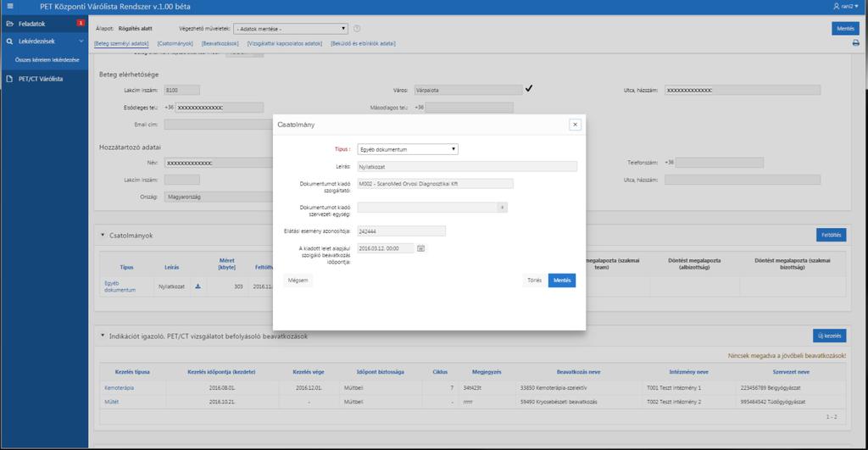Click the red Feladatok notification badge
Image resolution: width=868 pixels, height=450 pixels.
pyautogui.click(x=81, y=23)
